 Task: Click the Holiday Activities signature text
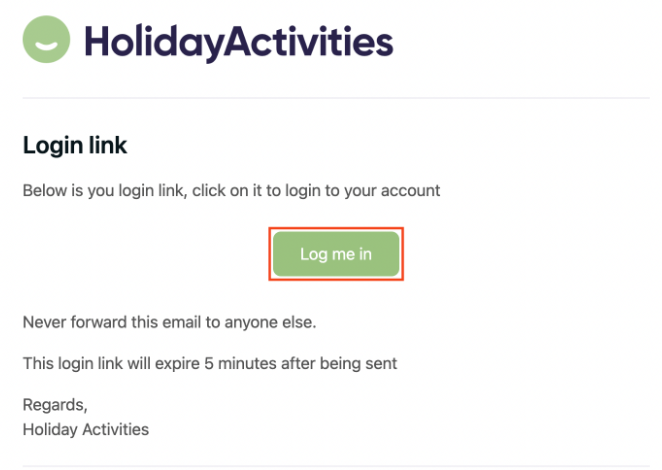(86, 429)
